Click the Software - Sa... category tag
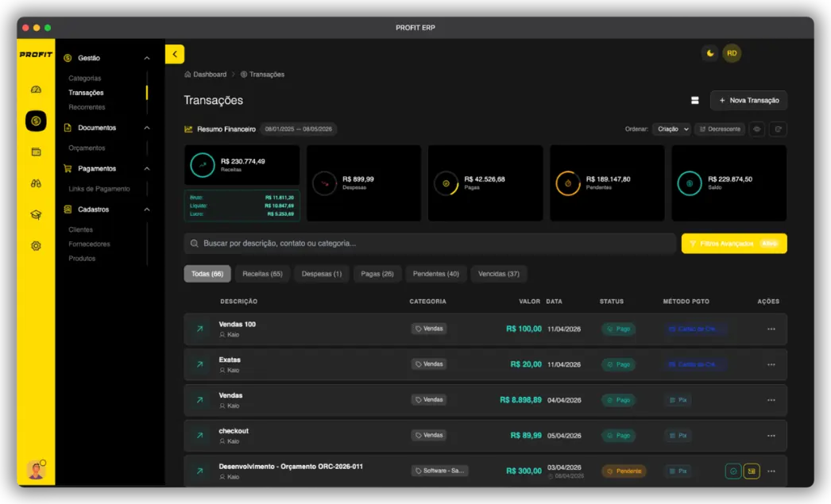 point(440,471)
